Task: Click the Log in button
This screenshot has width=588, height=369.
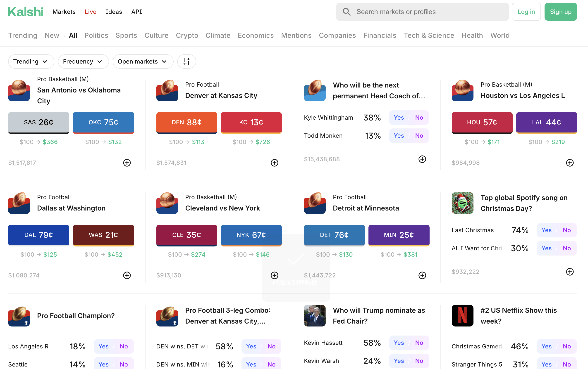Action: click(526, 12)
